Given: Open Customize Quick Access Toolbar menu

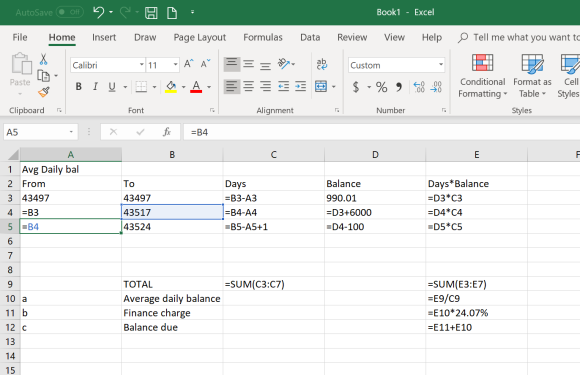Looking at the screenshot, I should (192, 12).
